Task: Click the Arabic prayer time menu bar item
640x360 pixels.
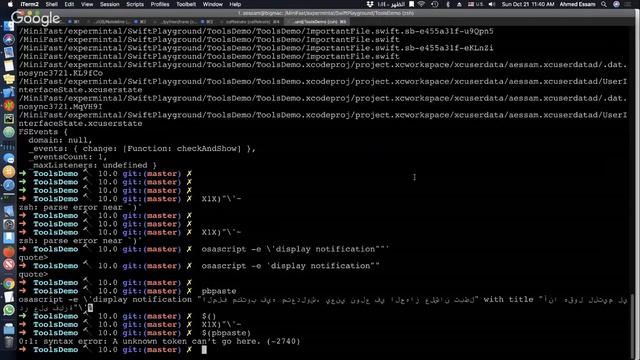Action: point(391,4)
